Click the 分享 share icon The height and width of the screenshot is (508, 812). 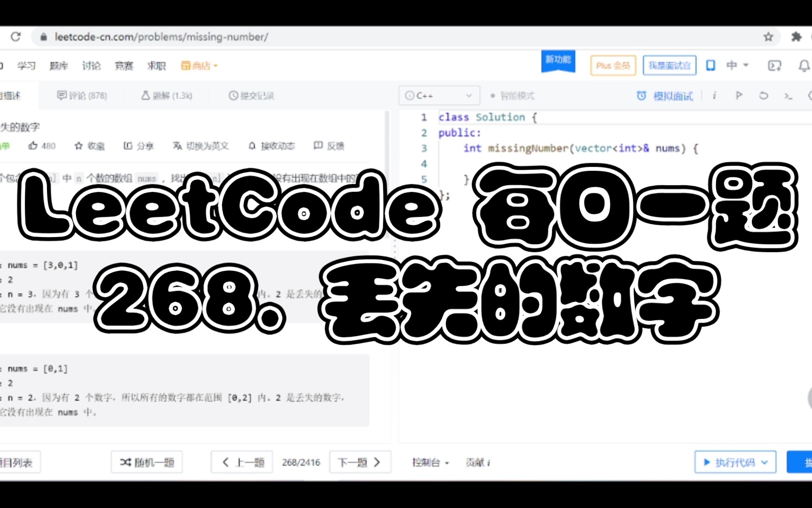tap(139, 146)
